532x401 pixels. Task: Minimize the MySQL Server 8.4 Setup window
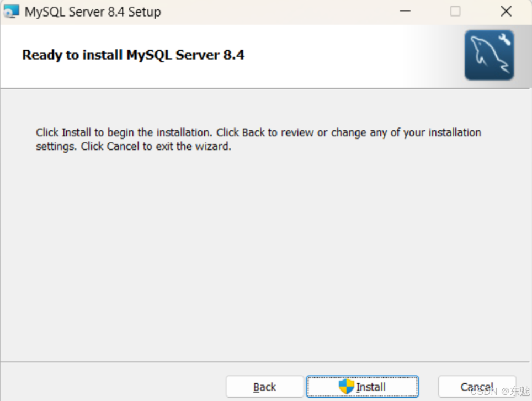[x=405, y=11]
